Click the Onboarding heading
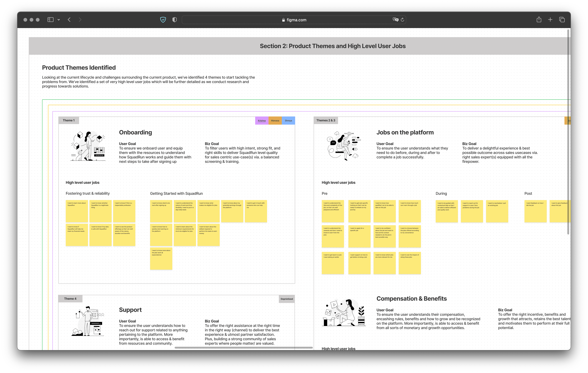This screenshot has width=588, height=373. tap(136, 132)
